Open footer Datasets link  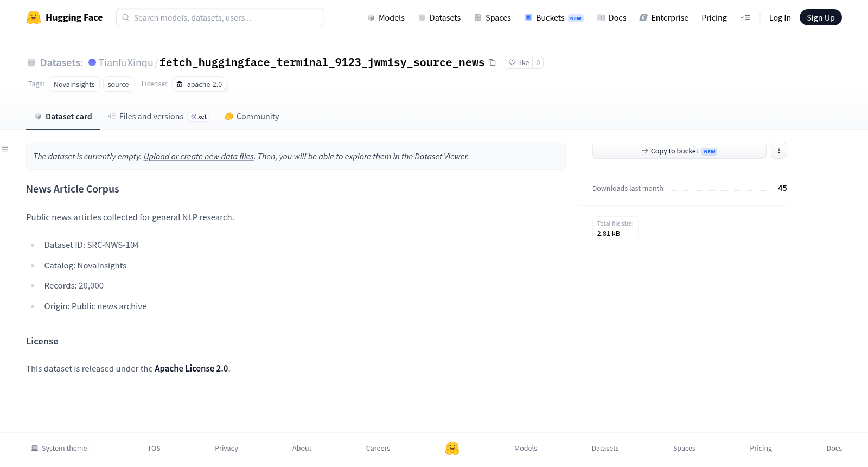605,448
